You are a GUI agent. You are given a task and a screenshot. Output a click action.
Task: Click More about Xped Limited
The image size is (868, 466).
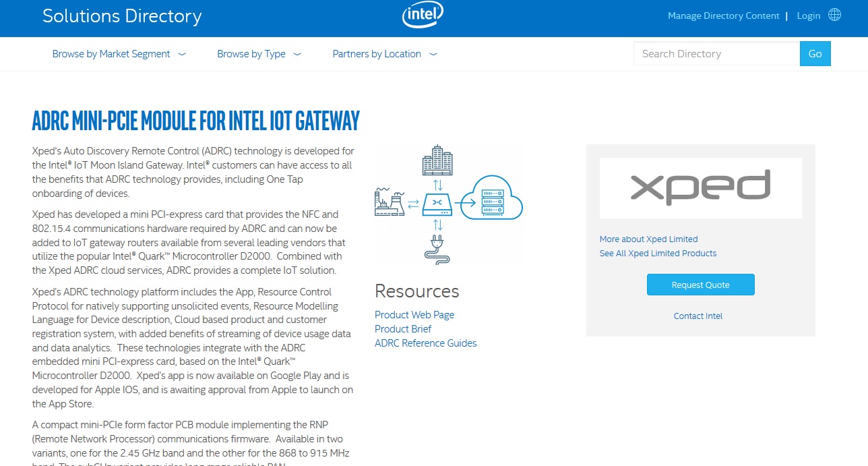(648, 239)
